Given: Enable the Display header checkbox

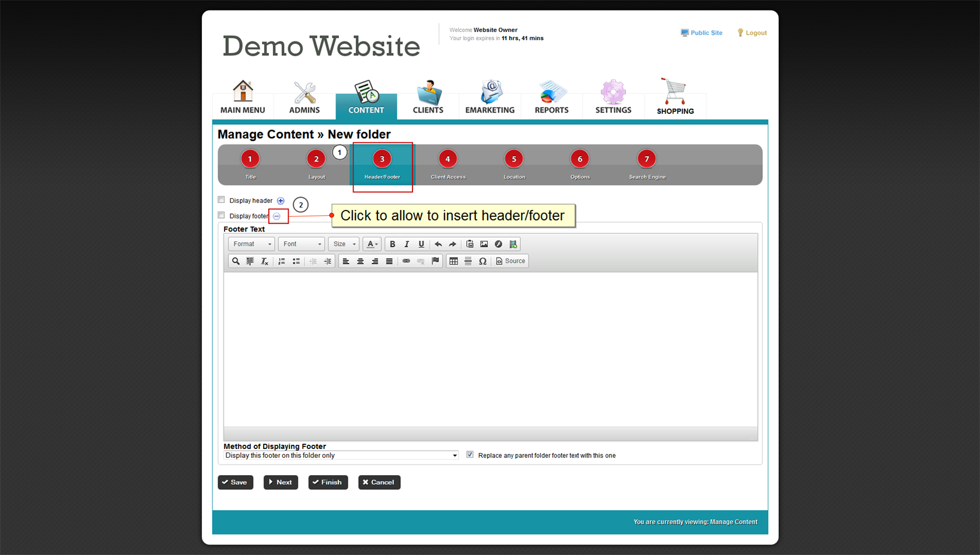Looking at the screenshot, I should (x=222, y=200).
